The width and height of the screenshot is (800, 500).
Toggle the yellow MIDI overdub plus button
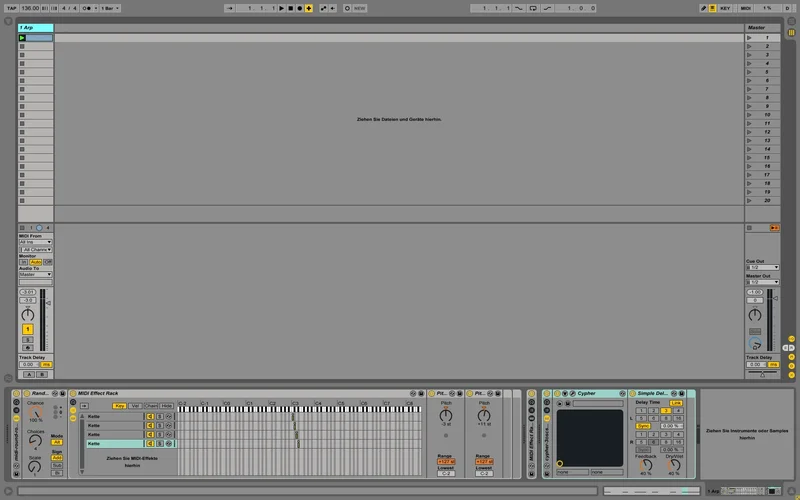click(x=309, y=8)
